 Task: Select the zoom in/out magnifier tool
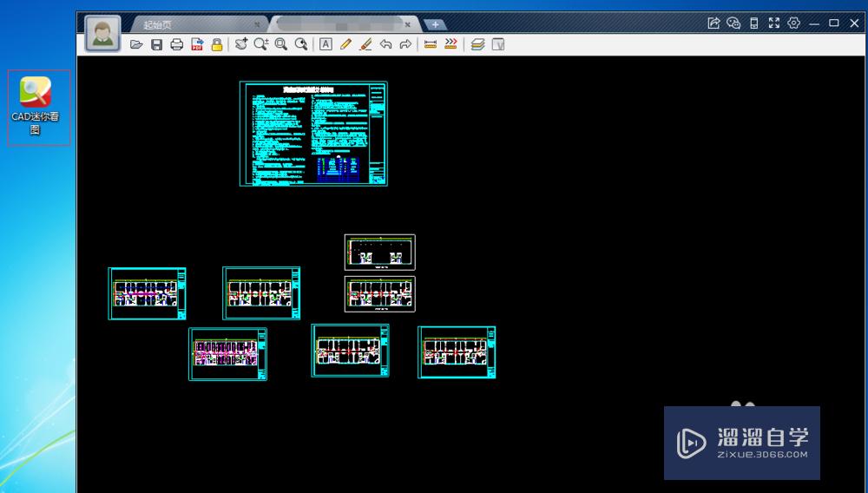point(260,44)
